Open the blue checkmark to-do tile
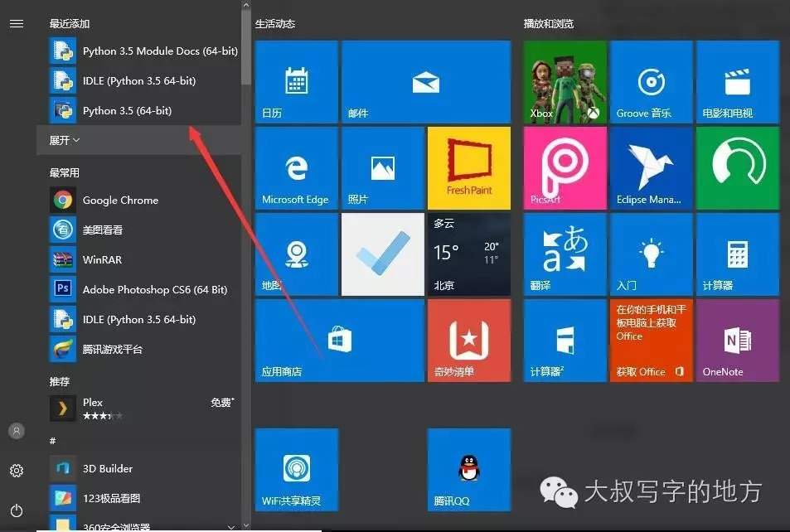The height and width of the screenshot is (532, 790). pos(382,254)
